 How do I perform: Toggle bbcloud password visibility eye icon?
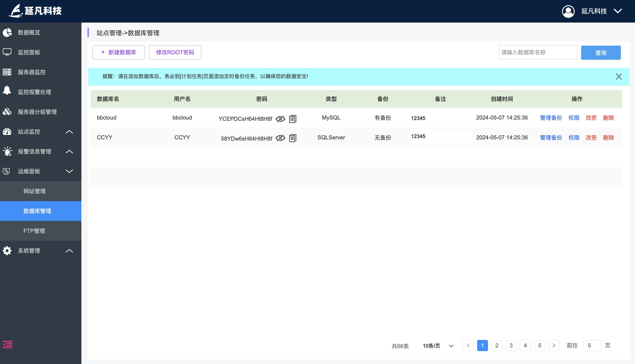(280, 119)
